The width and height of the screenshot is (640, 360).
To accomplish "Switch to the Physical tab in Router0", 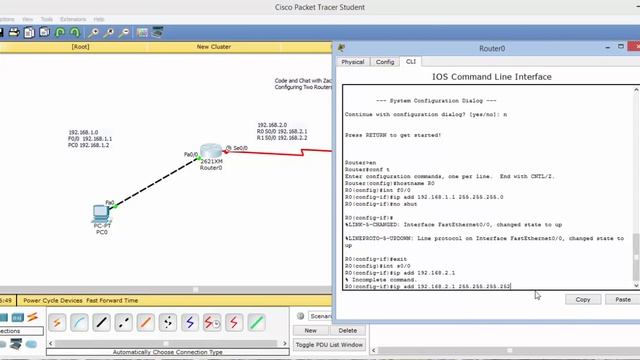I will pos(353,62).
